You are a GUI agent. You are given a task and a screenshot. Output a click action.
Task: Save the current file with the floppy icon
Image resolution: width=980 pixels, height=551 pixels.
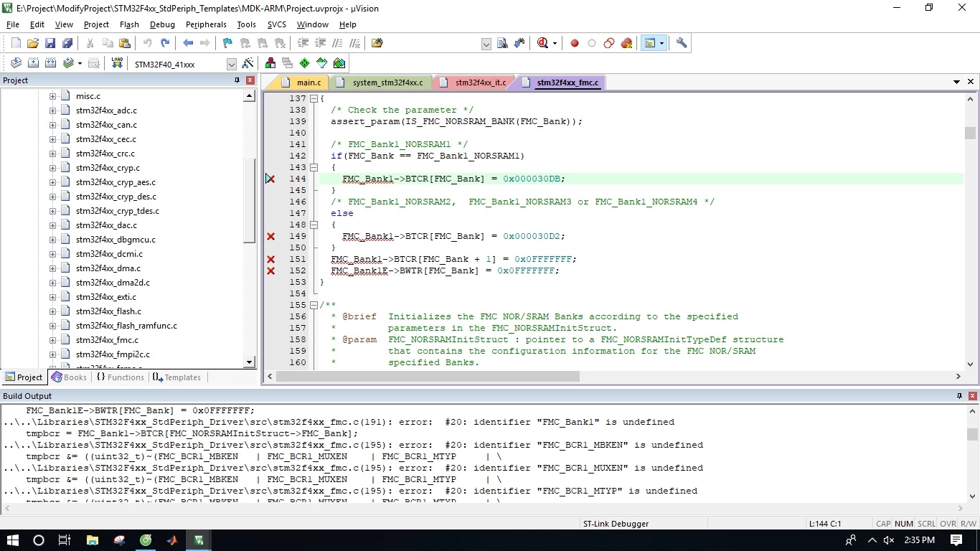(x=50, y=43)
